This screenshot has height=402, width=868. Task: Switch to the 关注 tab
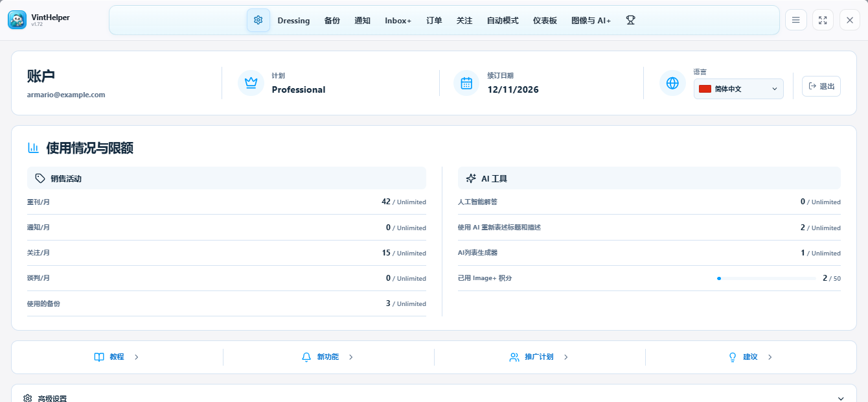click(x=464, y=20)
